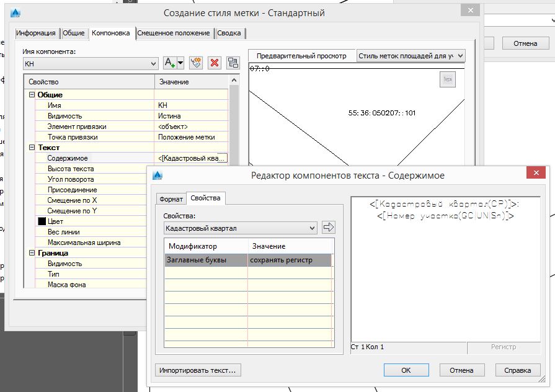The width and height of the screenshot is (555, 392).
Task: Click the copy component icon
Action: pyautogui.click(x=196, y=63)
